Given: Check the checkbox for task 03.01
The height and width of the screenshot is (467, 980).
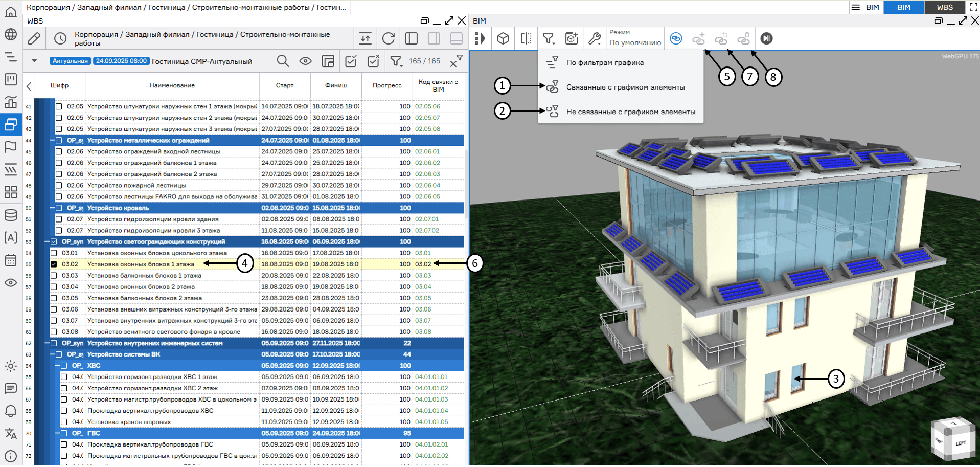Looking at the screenshot, I should coord(54,253).
